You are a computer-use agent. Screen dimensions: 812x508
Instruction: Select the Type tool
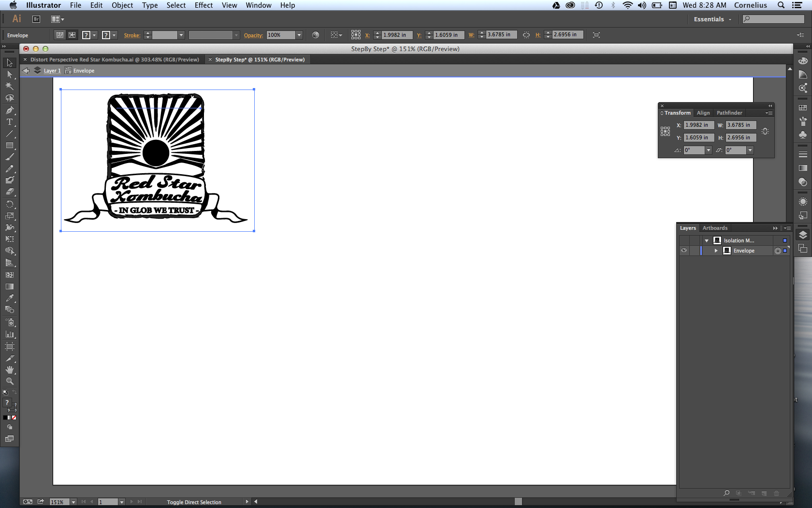coord(9,122)
